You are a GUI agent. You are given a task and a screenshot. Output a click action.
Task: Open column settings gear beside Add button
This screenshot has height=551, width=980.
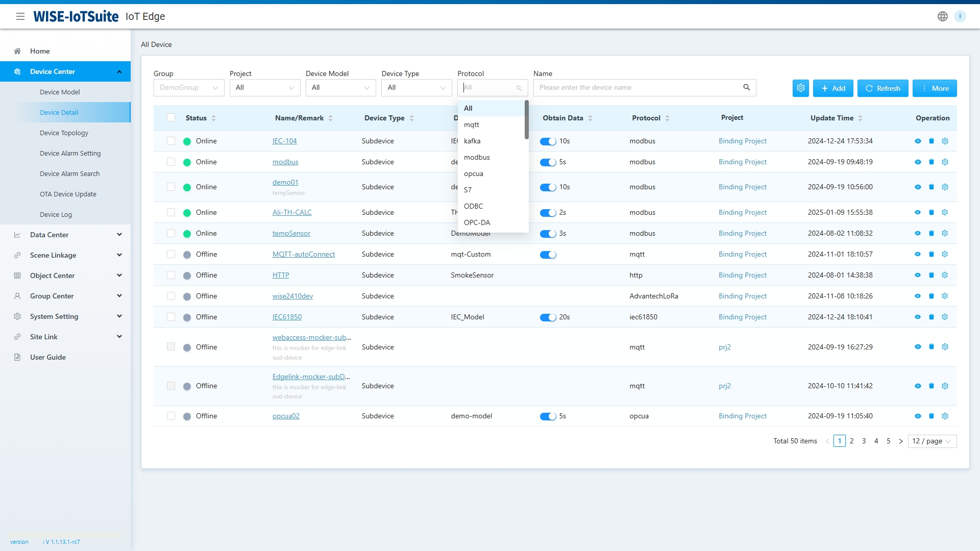[x=800, y=88]
